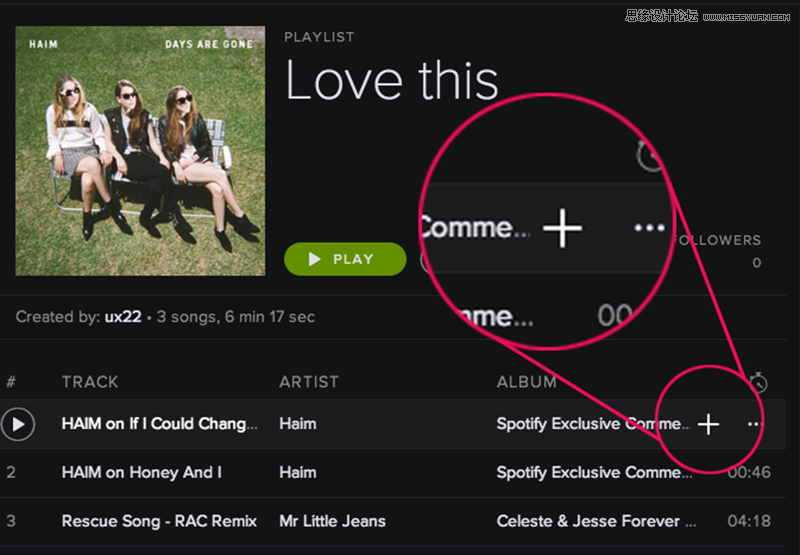Image resolution: width=800 pixels, height=555 pixels.
Task: Open artist Mr Little Jeans
Action: click(x=332, y=521)
